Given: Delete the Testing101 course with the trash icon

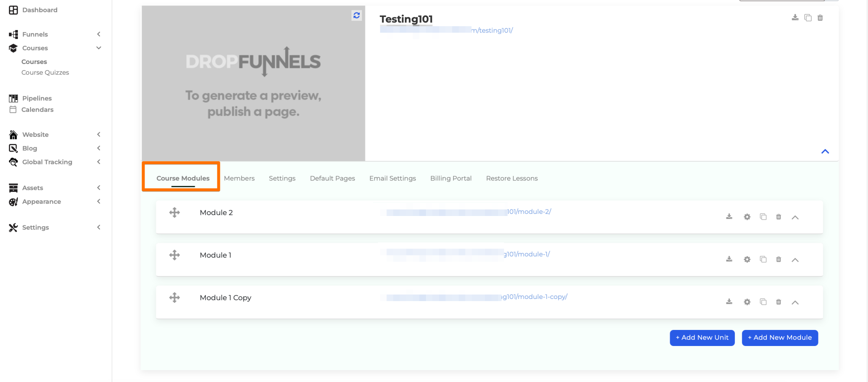Looking at the screenshot, I should pos(821,18).
